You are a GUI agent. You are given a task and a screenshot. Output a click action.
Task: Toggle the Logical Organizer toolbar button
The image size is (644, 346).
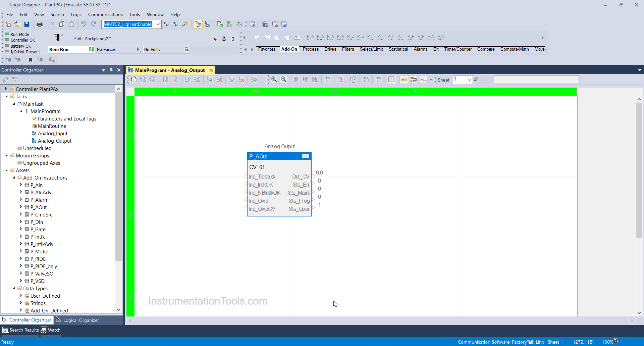coord(208,24)
